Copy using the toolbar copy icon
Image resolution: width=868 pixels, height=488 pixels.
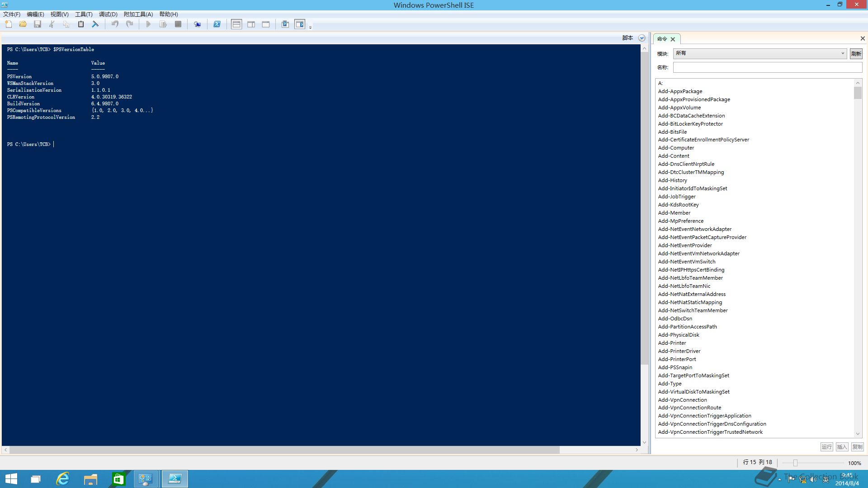(66, 24)
